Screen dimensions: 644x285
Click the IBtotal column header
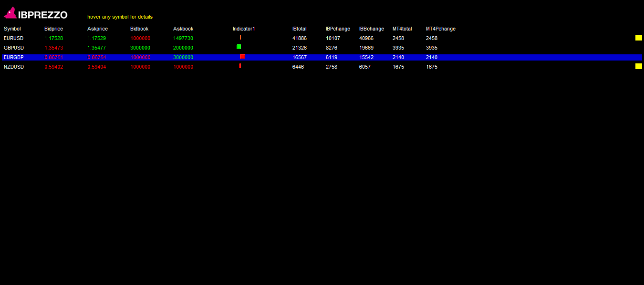(300, 29)
